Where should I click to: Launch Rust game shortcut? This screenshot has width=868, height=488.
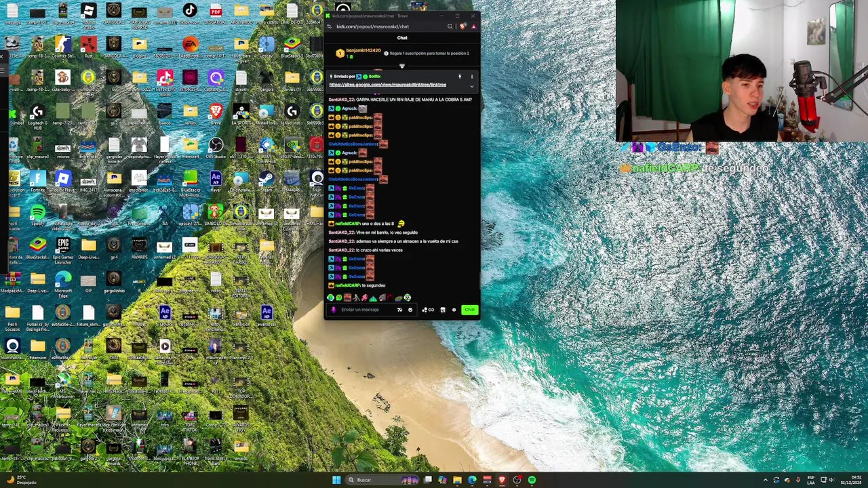pos(88,47)
